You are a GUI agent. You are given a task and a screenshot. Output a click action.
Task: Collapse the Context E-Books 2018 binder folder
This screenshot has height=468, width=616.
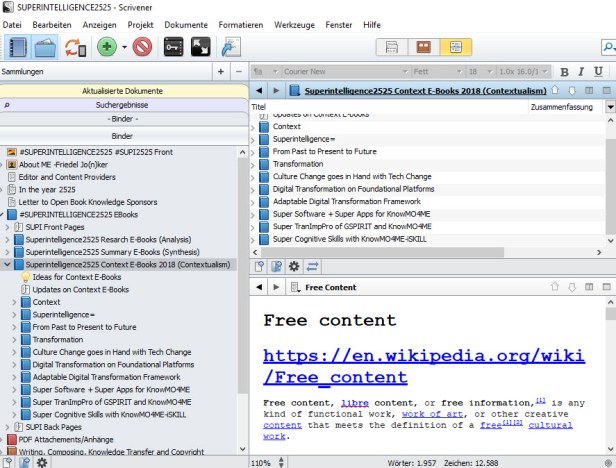pos(7,265)
